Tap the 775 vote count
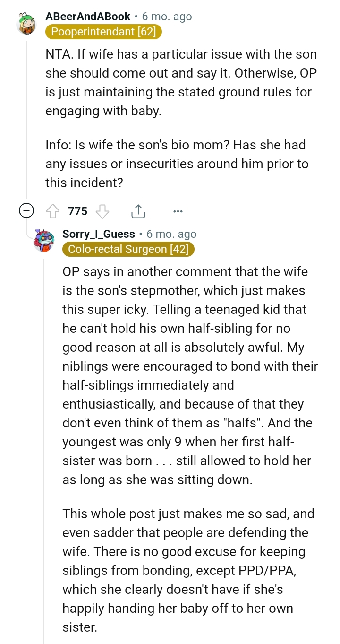Viewport: 340px width, 644px height. coord(77,211)
